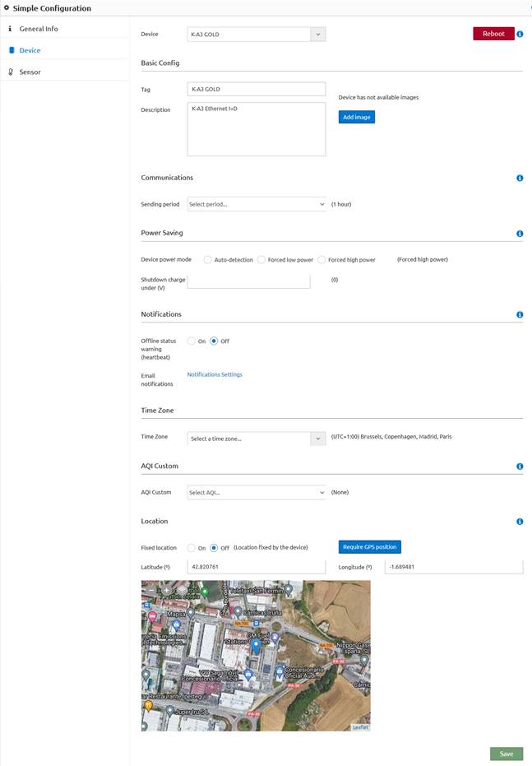Click the GM Fuel Stations purple pin
Viewport: 532px width, 766px height.
pos(275,637)
